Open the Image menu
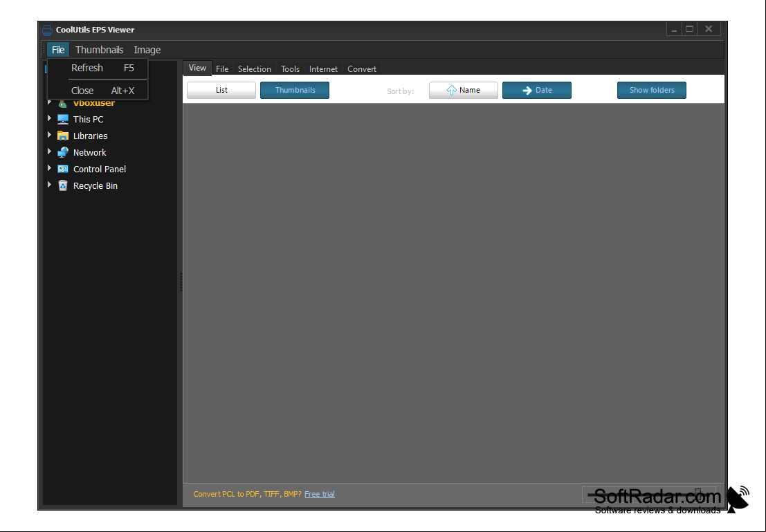Screen dimensions: 766x532 click(147, 50)
